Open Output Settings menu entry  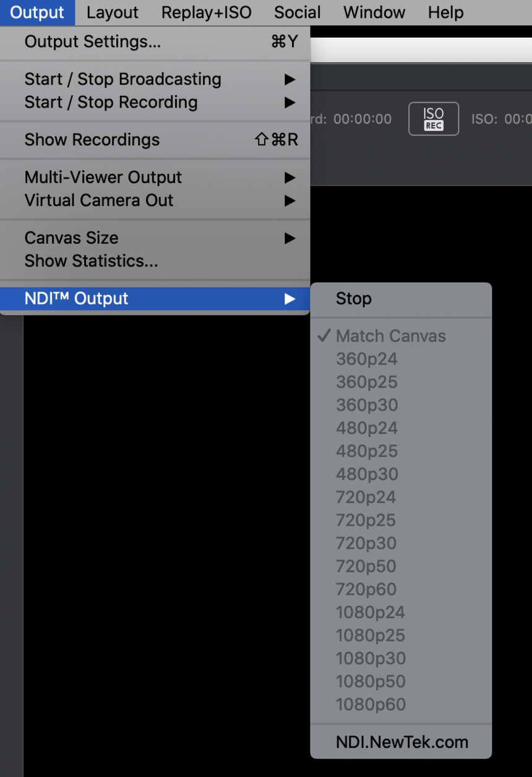coord(93,42)
